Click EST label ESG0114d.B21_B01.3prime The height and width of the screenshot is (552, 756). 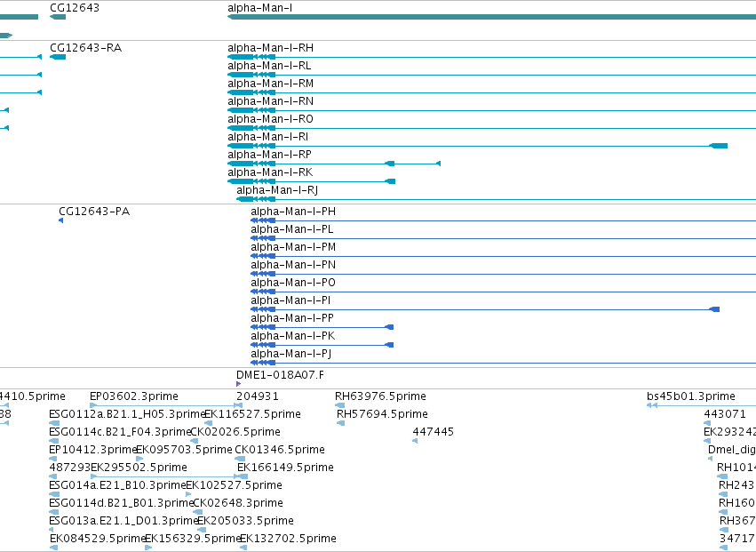[x=121, y=503]
